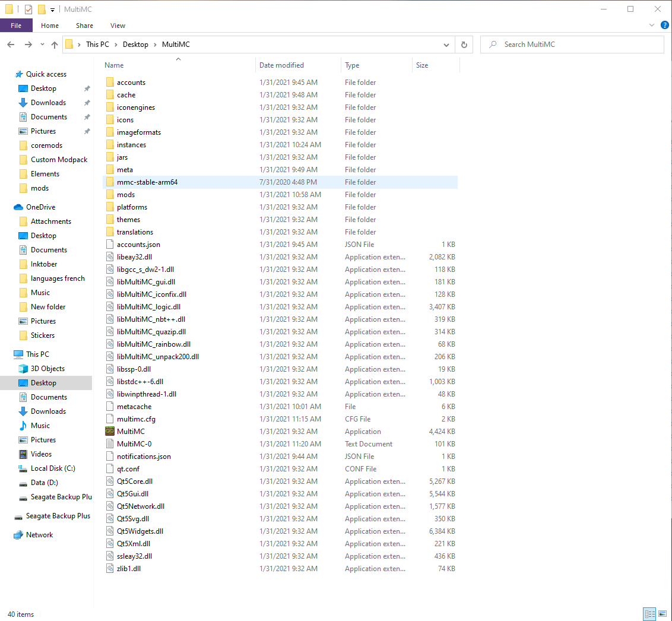Navigate up one level with the up arrow
The width and height of the screenshot is (672, 621).
tap(55, 44)
